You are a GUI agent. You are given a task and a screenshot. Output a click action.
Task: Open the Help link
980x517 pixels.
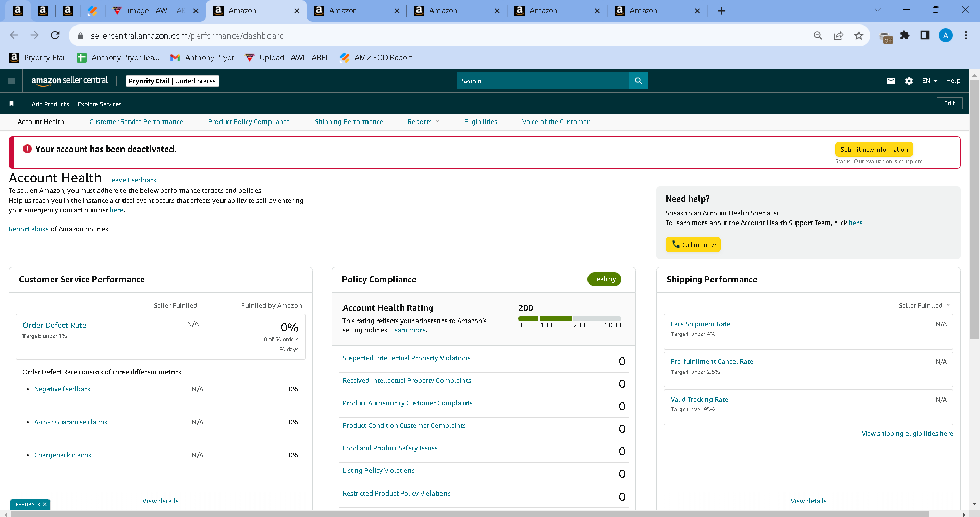953,81
